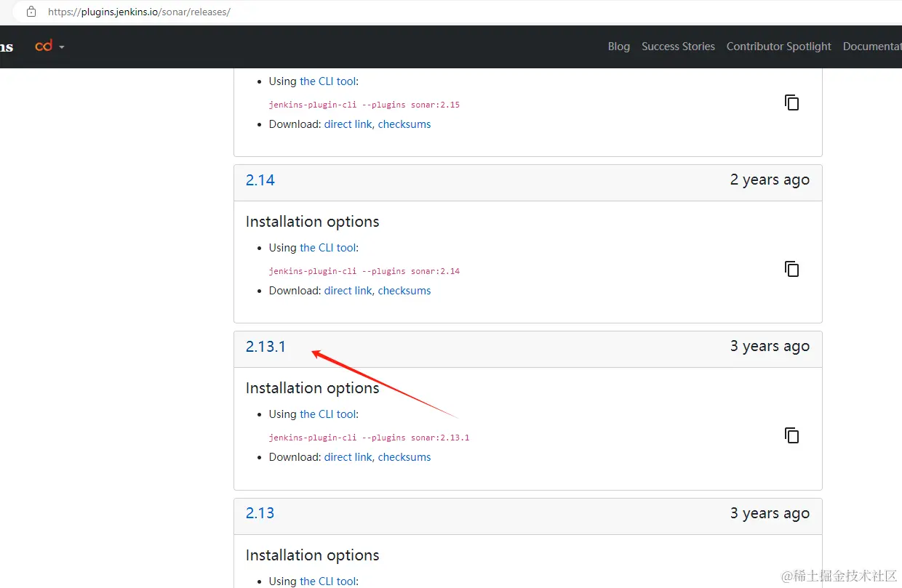Screen dimensions: 902x588
Task: Open CLI tool link under 2.14
Action: coord(327,248)
